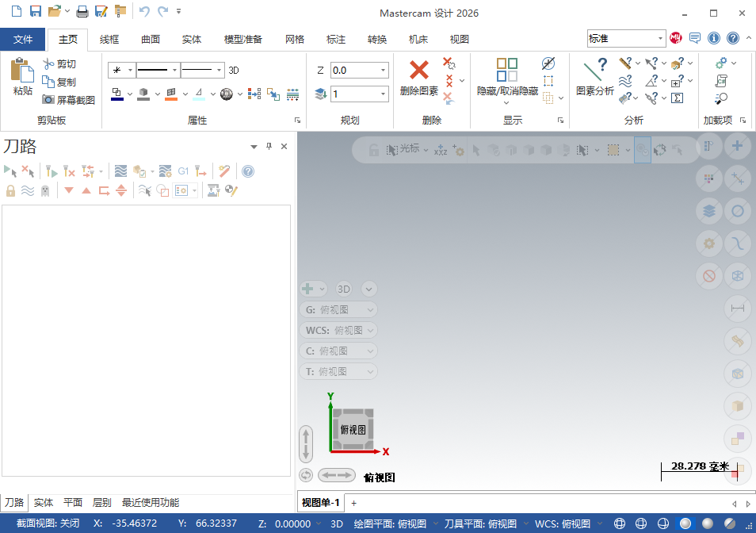Switch to the 视图 ribbon tab
Image resolution: width=756 pixels, height=533 pixels.
tap(459, 40)
